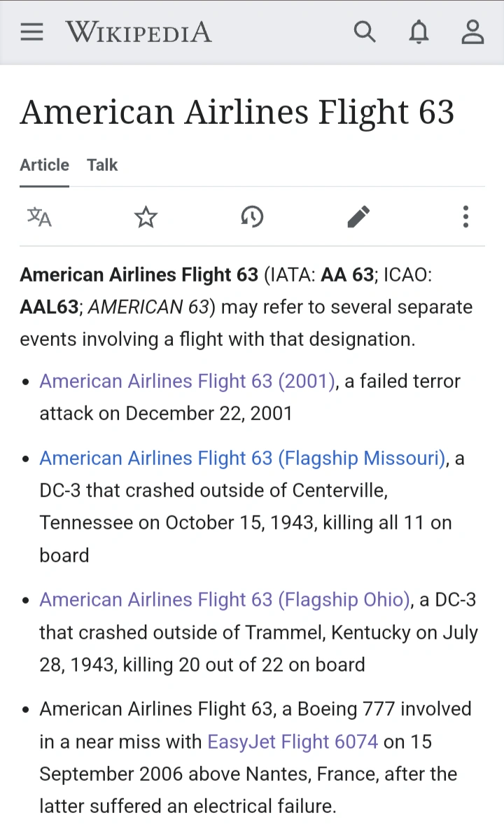Click the bold AA 63 IATA code
The height and width of the screenshot is (827, 504).
click(x=347, y=275)
